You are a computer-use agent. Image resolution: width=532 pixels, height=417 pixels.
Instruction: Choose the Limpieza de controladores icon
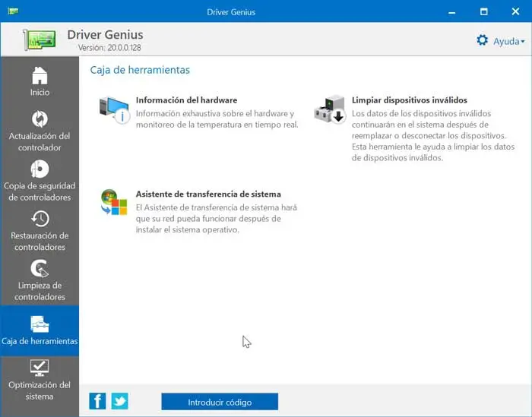(x=40, y=269)
